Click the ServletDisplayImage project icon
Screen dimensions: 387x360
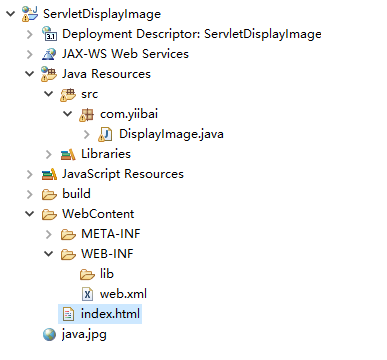tap(30, 14)
